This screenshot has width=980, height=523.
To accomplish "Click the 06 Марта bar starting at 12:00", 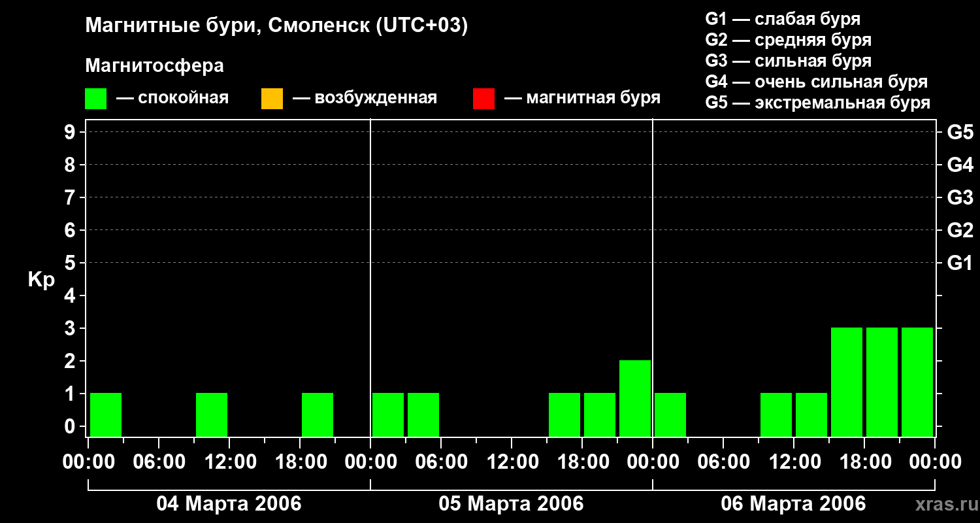I will pyautogui.click(x=811, y=414).
